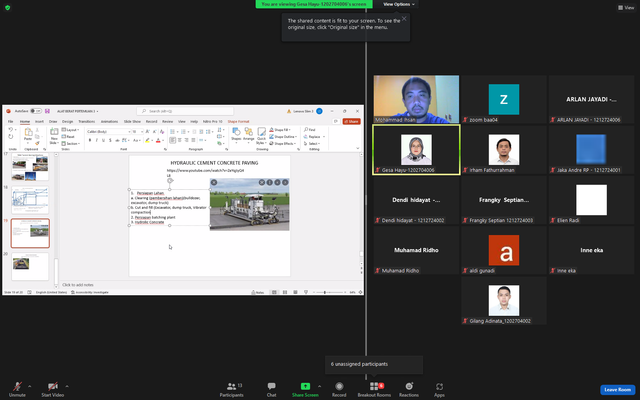Click the green Share Screen icon
Screen dimensions: 640x400
tap(305, 386)
